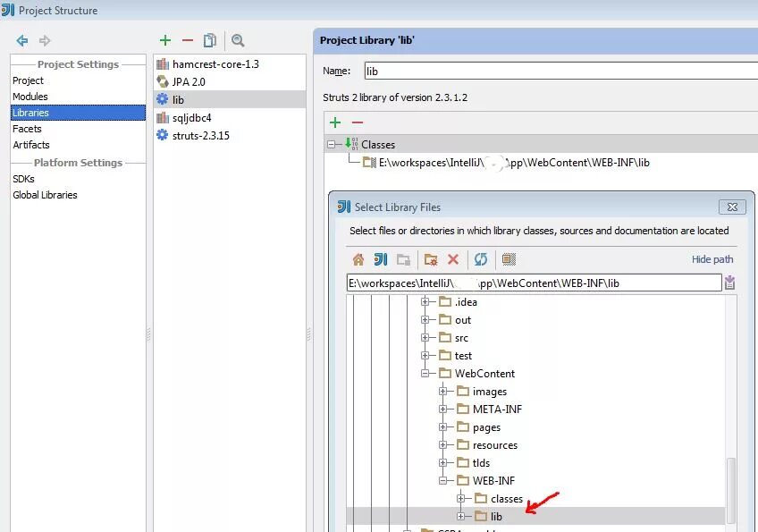Toggle show hidden files and directories
This screenshot has height=532, width=758.
[x=509, y=259]
